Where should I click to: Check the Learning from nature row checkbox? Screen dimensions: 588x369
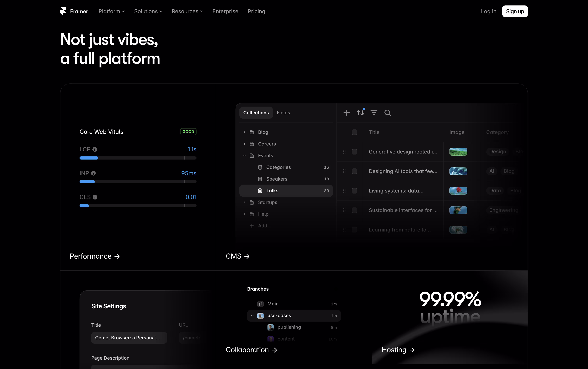[354, 230]
